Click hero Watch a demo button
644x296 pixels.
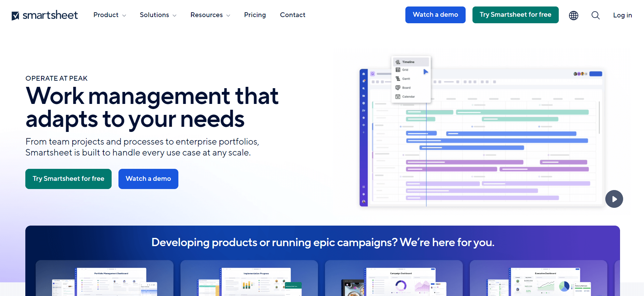[x=148, y=179]
